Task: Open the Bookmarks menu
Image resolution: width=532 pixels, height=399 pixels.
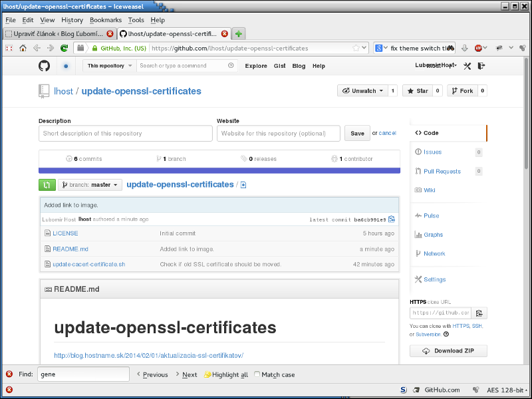Action: point(106,20)
